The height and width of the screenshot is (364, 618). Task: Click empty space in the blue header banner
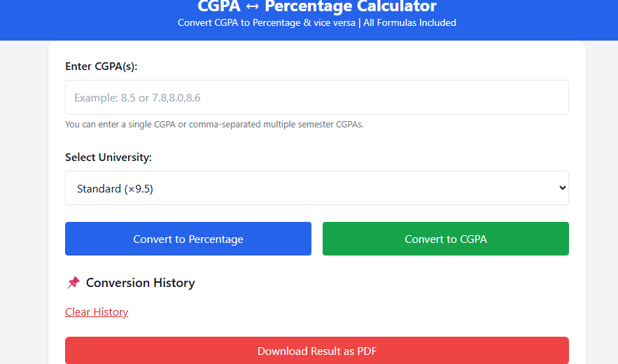[99, 20]
